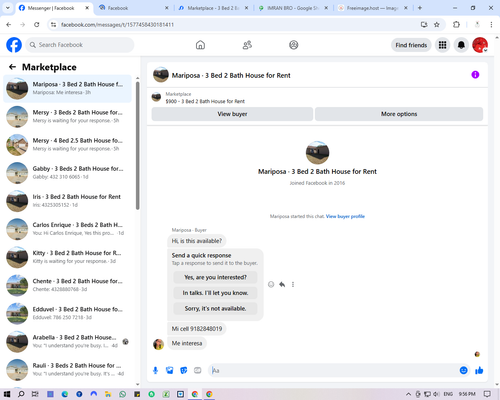Click the Find friends button
The image size is (500, 400).
pos(411,45)
